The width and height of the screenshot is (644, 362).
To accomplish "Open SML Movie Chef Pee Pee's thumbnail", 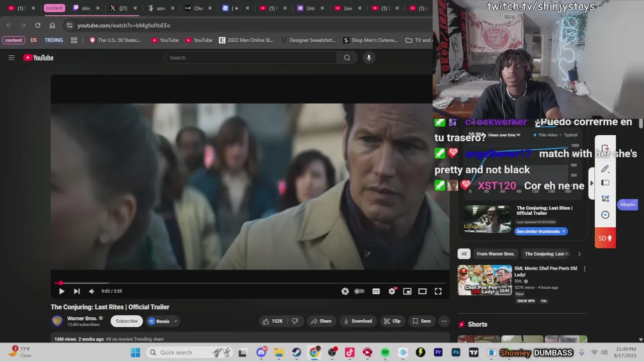I will click(x=485, y=280).
